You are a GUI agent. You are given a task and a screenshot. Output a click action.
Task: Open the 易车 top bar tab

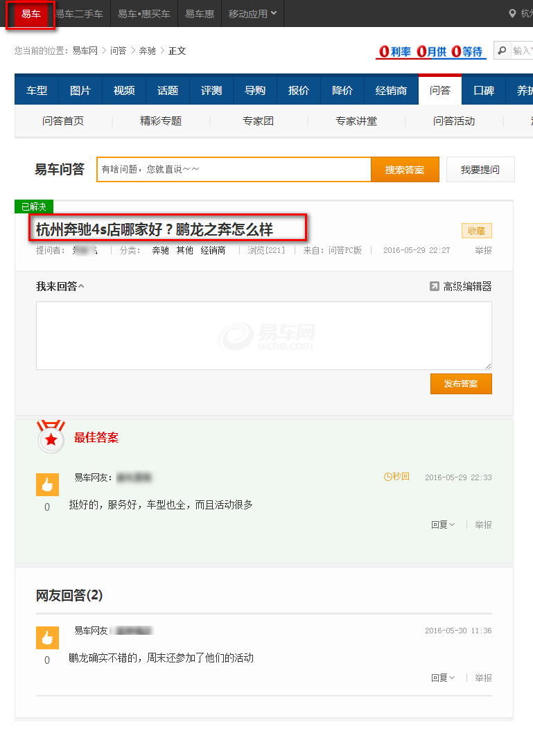[31, 14]
